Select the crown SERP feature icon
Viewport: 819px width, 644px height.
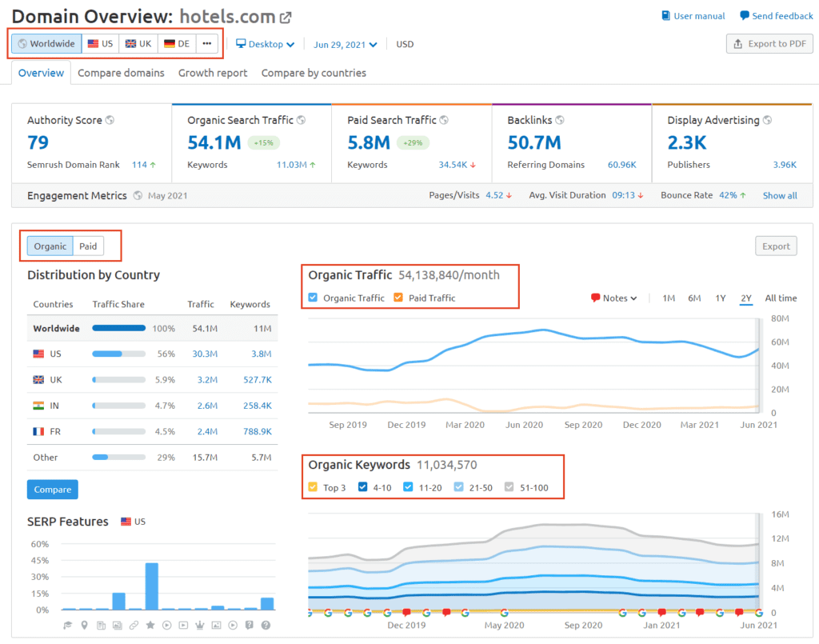point(199,625)
